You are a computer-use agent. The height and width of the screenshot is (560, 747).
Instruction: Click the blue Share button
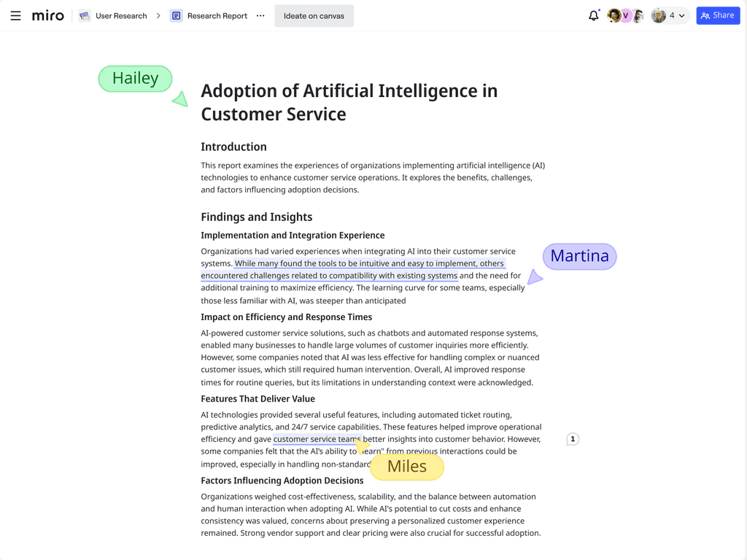718,15
